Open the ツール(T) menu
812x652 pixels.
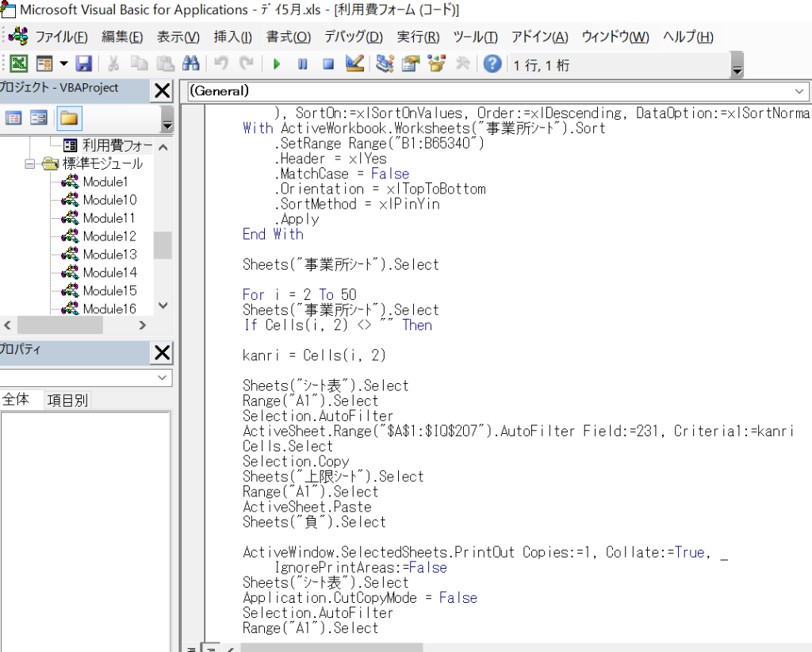[x=475, y=37]
